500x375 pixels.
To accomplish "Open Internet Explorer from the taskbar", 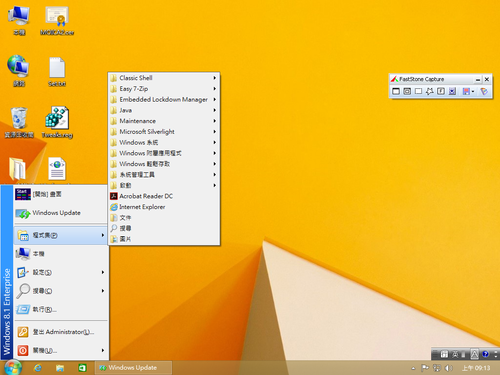I will tap(38, 368).
